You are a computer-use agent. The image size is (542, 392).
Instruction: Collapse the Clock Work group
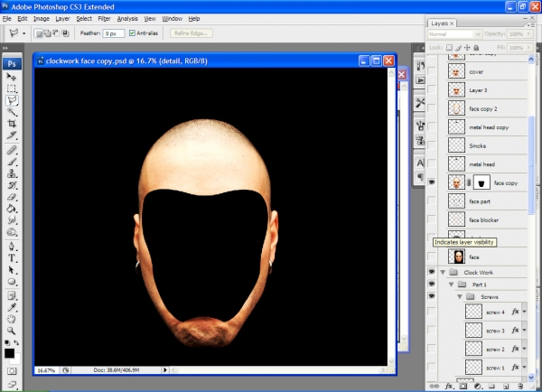pos(443,273)
